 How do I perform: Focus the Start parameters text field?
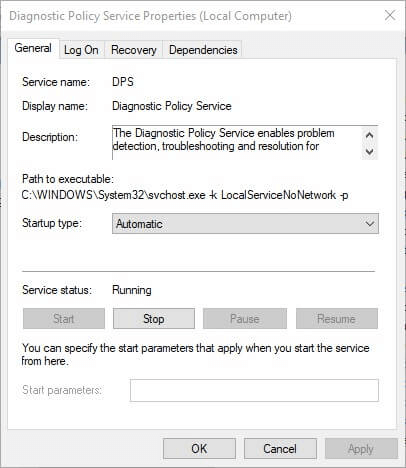click(x=254, y=390)
